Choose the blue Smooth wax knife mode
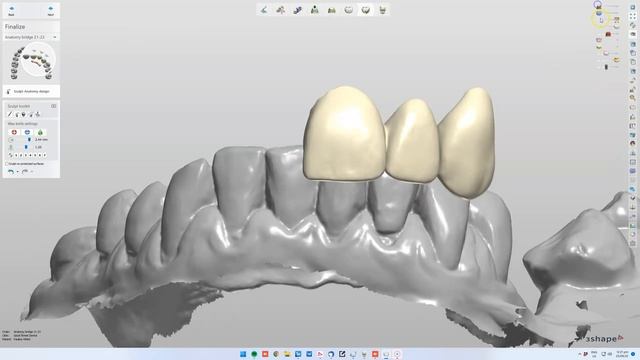The height and width of the screenshot is (360, 640). click(27, 132)
